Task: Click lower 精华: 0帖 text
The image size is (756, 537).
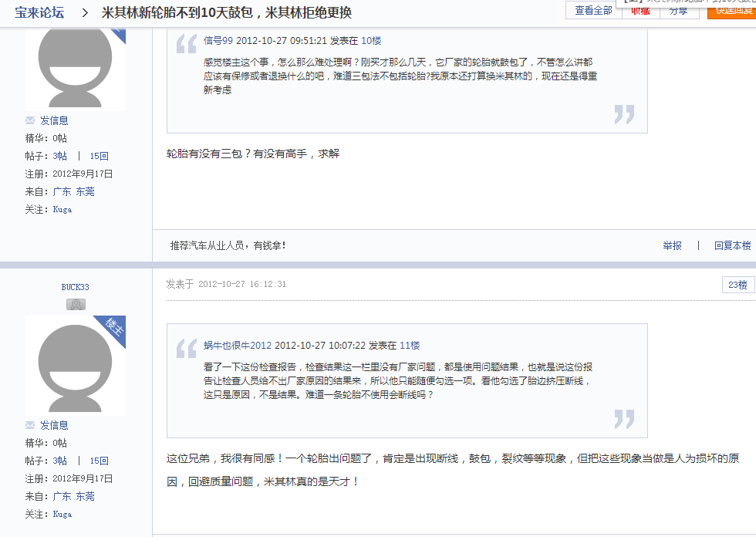Action: [x=46, y=443]
